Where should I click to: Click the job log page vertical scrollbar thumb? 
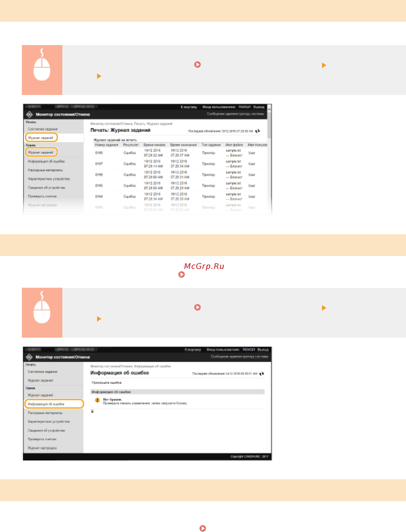tap(269, 125)
